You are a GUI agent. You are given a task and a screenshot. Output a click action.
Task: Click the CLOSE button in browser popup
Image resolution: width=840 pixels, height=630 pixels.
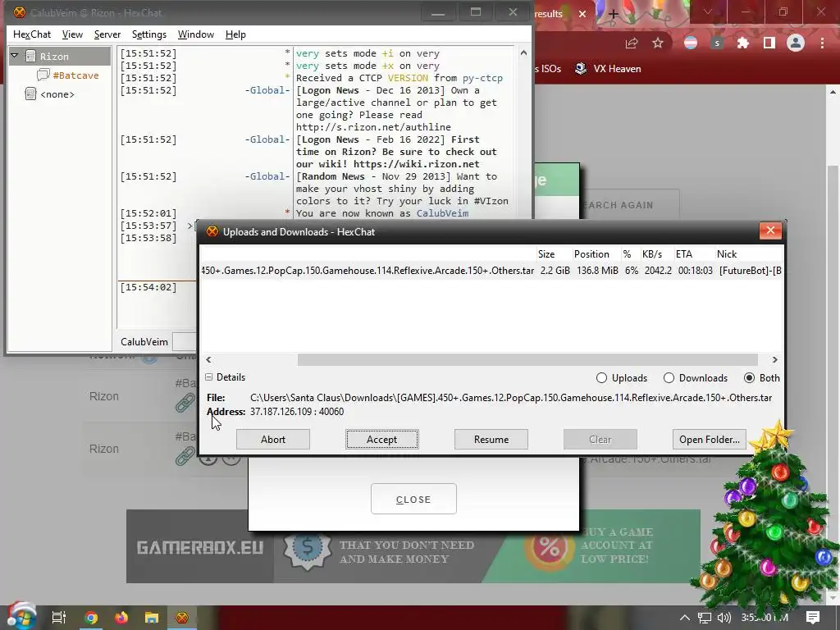[413, 499]
